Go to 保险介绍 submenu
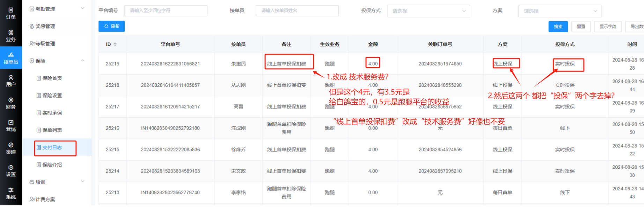644x224 pixels. click(52, 164)
